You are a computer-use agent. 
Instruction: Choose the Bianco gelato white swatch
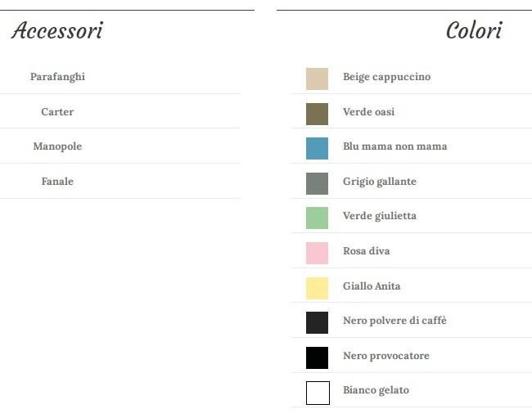pos(318,393)
